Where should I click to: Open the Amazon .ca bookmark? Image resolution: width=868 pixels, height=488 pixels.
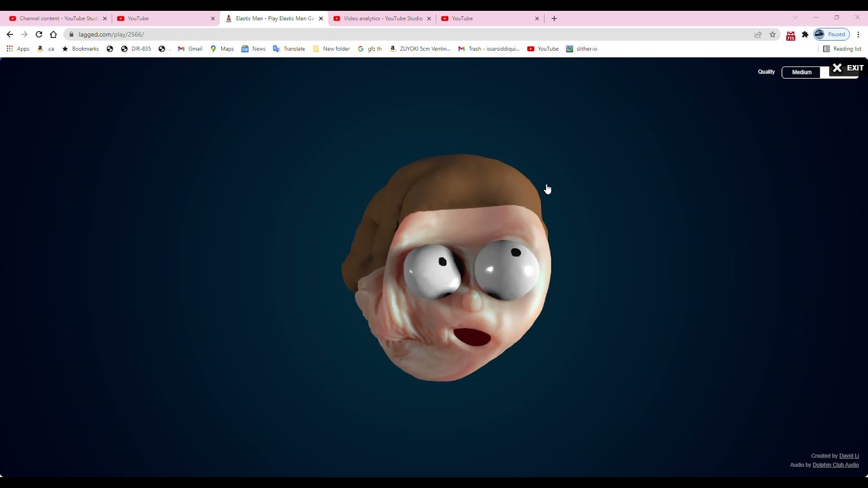click(45, 49)
